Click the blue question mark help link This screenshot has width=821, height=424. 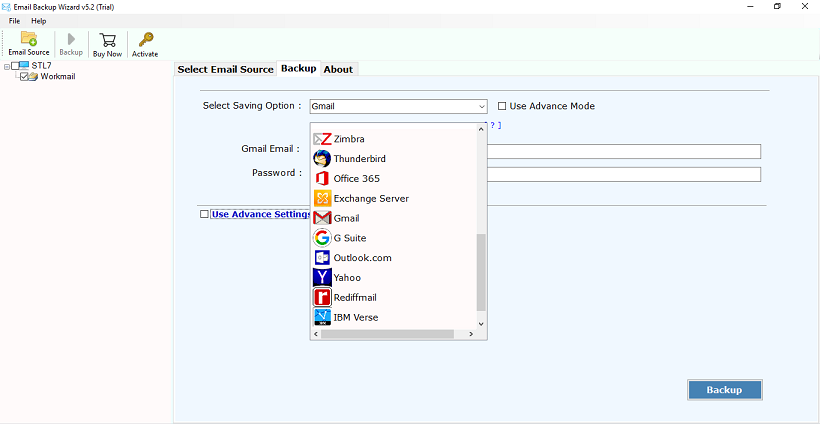494,126
